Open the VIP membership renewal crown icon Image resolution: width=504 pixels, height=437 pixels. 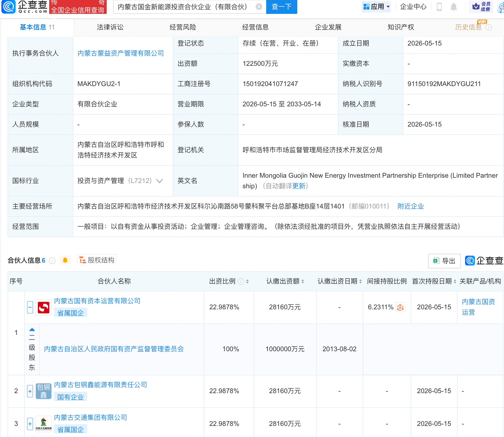click(x=481, y=7)
